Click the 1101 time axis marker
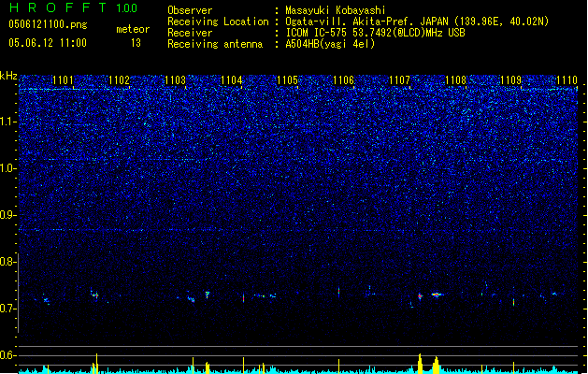Image resolution: width=588 pixels, height=374 pixels. pos(63,80)
